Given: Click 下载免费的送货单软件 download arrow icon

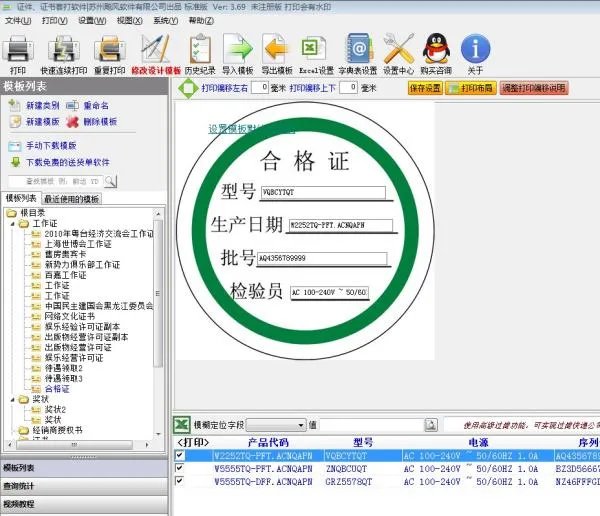Looking at the screenshot, I should pos(15,162).
